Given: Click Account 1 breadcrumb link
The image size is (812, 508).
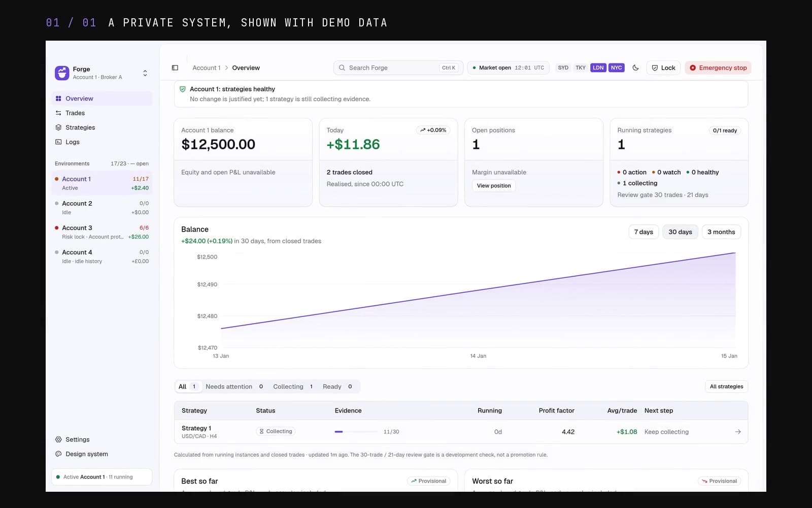Looking at the screenshot, I should coord(207,68).
